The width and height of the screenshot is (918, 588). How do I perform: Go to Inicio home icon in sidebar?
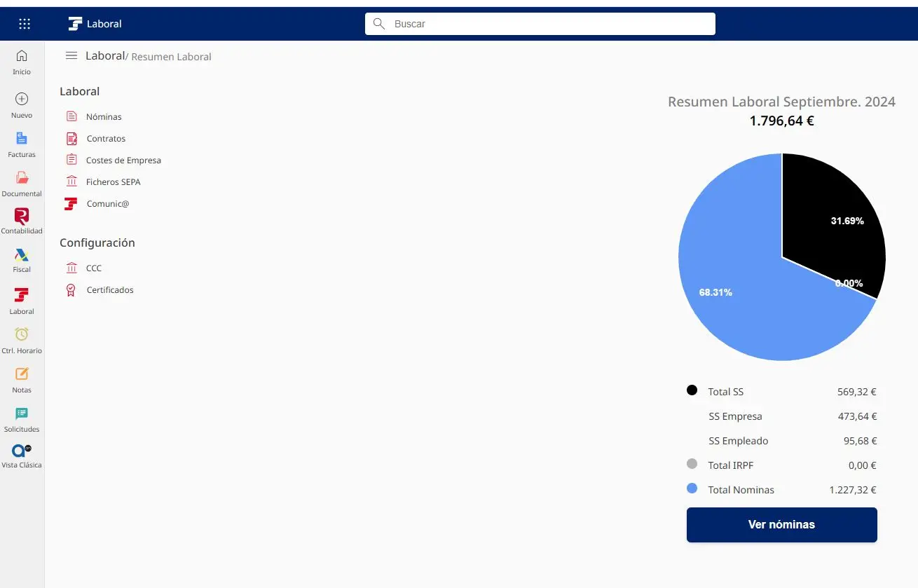[x=22, y=55]
